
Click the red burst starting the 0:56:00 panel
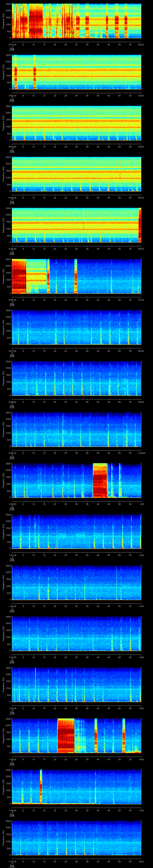pos(19,276)
